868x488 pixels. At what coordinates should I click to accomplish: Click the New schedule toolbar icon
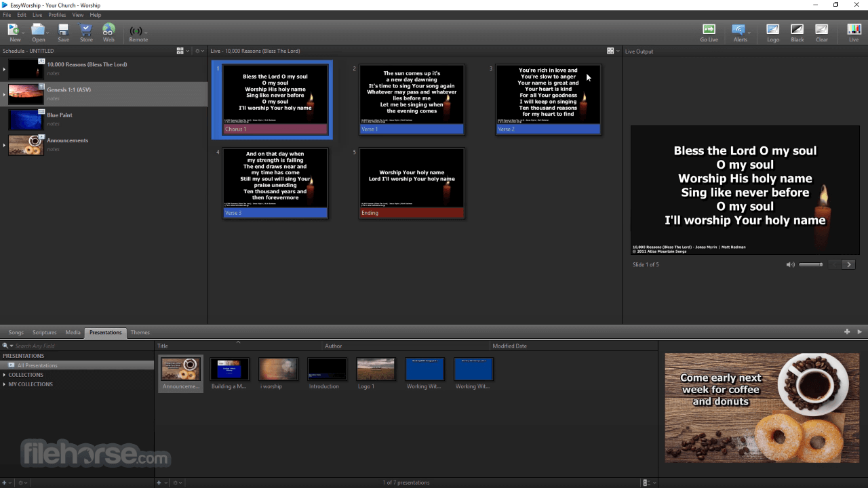[x=13, y=30]
